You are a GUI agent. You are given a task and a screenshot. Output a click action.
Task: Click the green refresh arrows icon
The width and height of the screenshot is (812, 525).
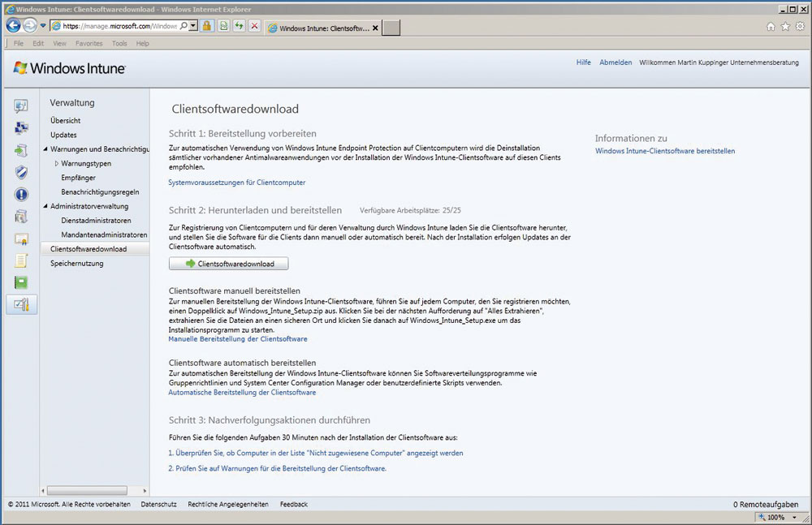(239, 26)
